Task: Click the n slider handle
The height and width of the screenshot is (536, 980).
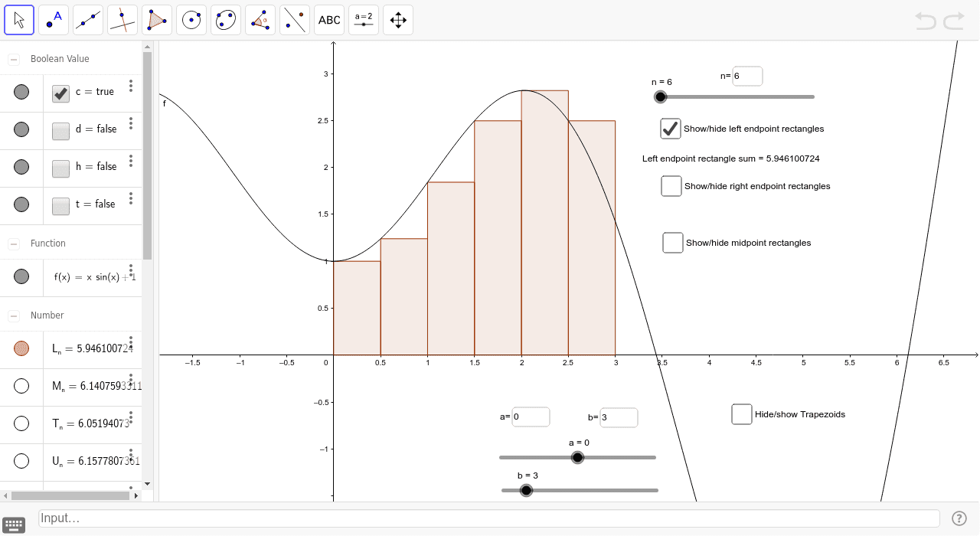Action: pos(661,96)
